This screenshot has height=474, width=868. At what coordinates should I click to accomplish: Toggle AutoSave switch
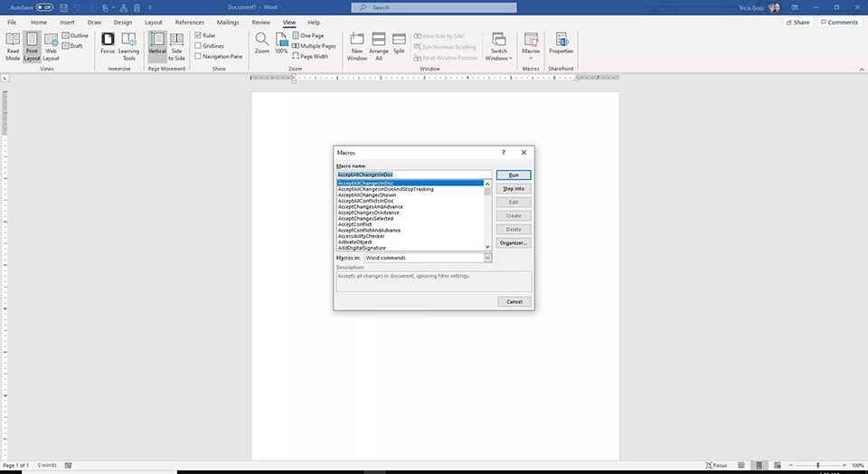tap(45, 8)
